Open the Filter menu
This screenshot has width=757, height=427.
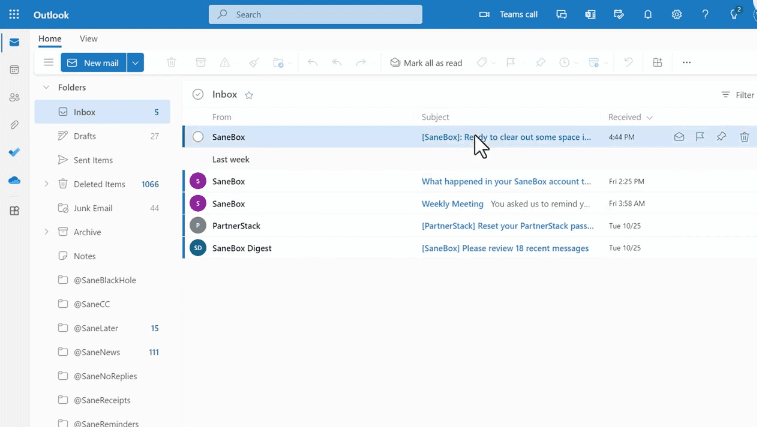[737, 95]
